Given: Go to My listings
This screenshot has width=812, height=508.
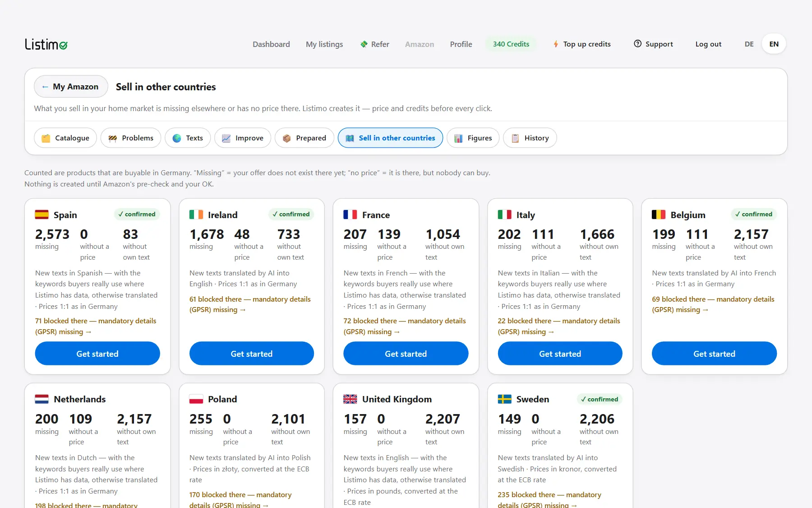Looking at the screenshot, I should [324, 44].
